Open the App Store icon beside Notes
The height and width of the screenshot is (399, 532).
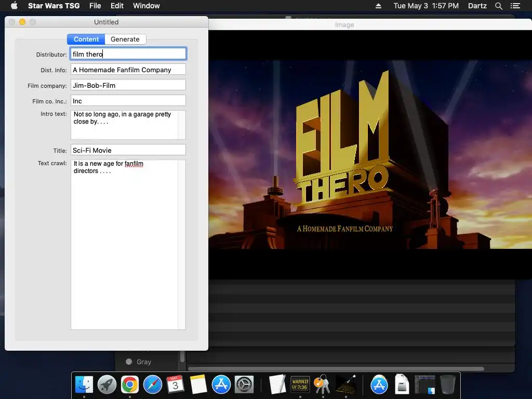(x=221, y=384)
